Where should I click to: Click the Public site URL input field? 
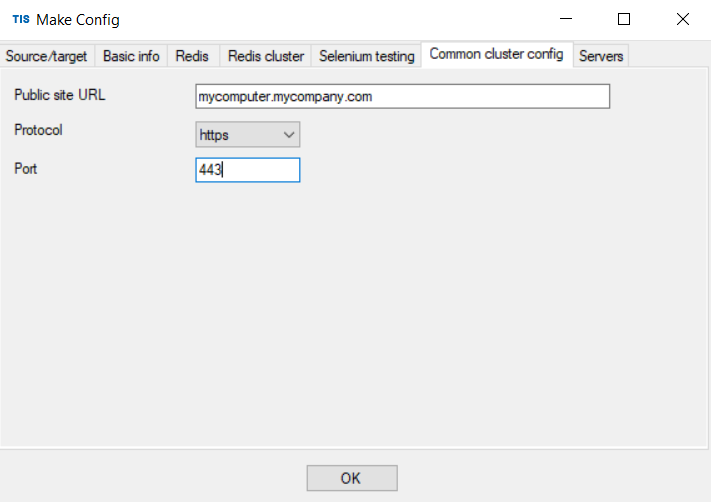coord(403,96)
